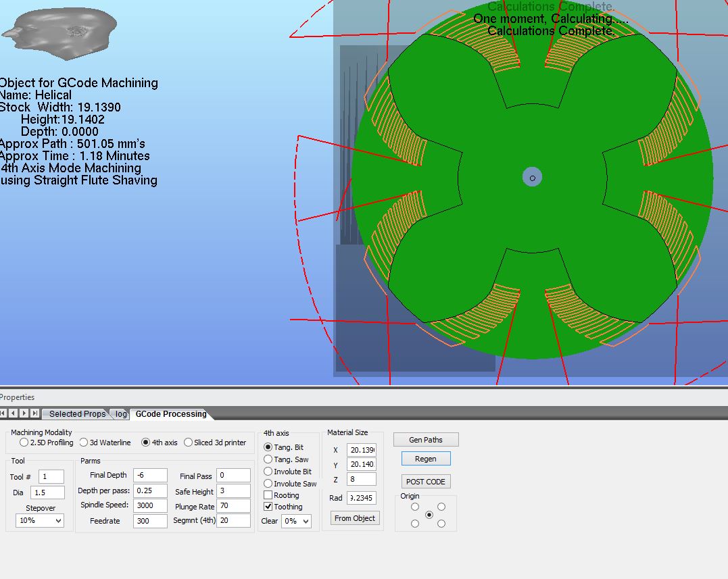
Task: Uncheck the Toothing checkbox
Action: click(268, 507)
